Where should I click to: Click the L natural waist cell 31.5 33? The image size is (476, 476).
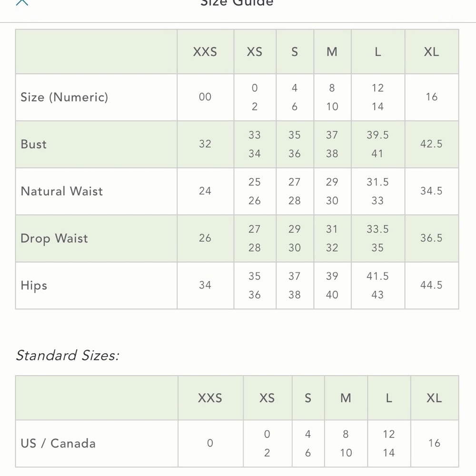click(x=377, y=191)
